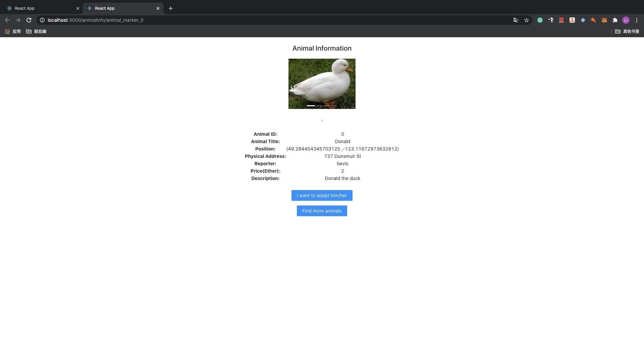Viewport: 644px width, 362px height.
Task: Select the second carousel slide indicator
Action: pyautogui.click(x=320, y=106)
